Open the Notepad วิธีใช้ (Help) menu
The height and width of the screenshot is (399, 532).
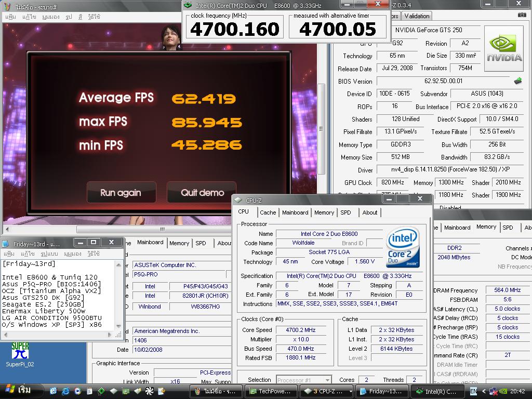click(94, 254)
